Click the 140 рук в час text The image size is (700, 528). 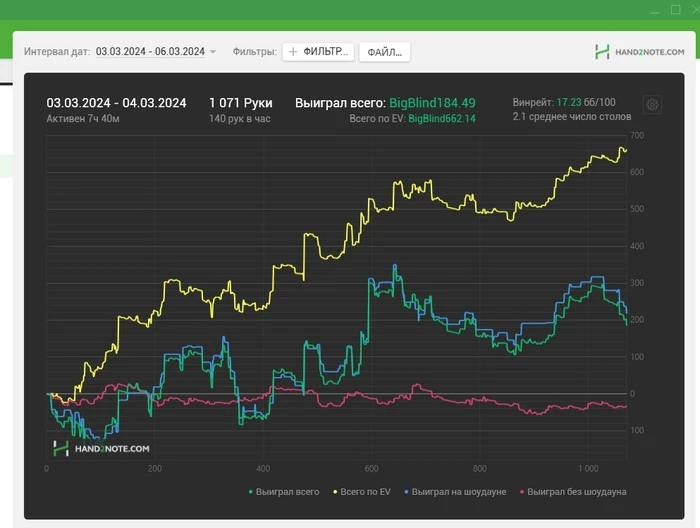(240, 119)
